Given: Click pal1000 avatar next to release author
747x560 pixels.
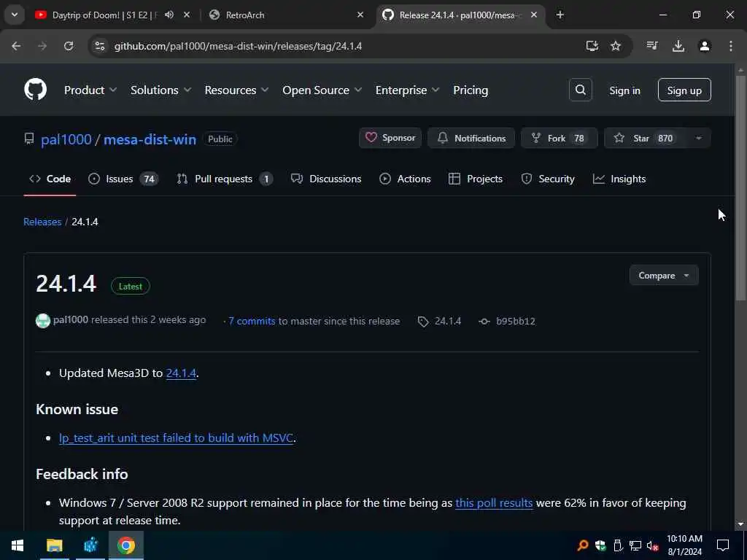Looking at the screenshot, I should point(43,321).
